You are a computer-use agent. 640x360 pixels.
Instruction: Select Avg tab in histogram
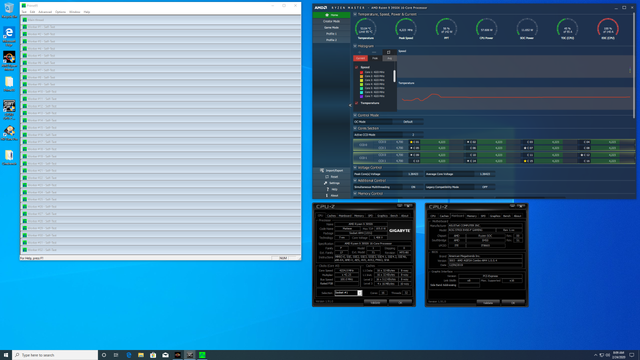(389, 58)
